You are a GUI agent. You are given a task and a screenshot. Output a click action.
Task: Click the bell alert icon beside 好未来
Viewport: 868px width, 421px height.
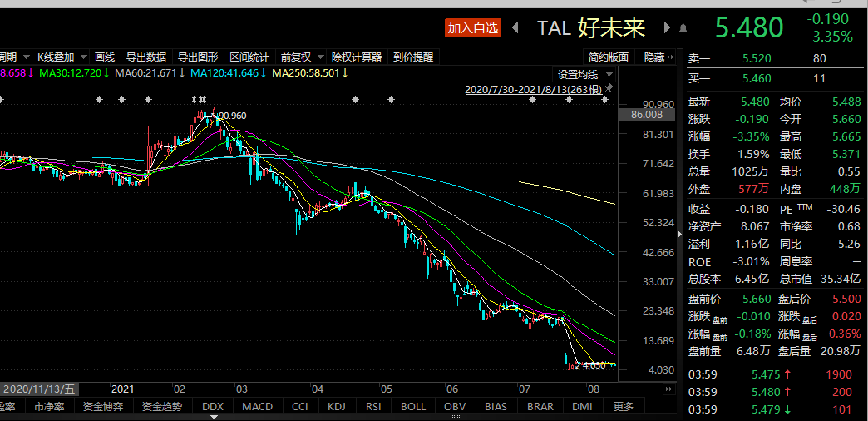(x=683, y=27)
